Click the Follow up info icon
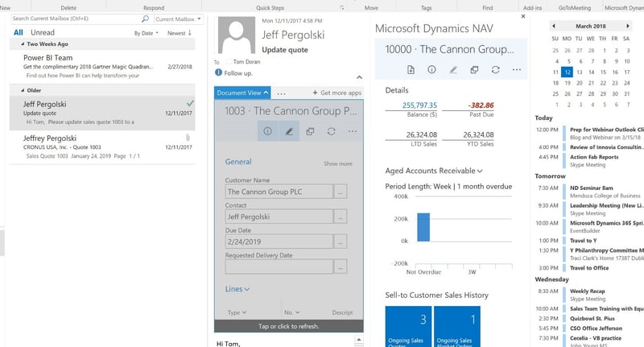The height and width of the screenshot is (347, 644). pyautogui.click(x=218, y=72)
